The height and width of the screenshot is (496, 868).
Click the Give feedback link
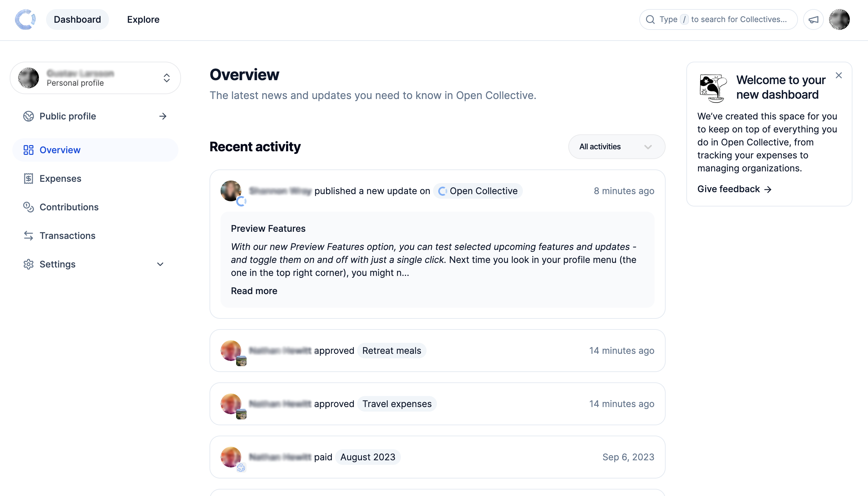click(734, 189)
